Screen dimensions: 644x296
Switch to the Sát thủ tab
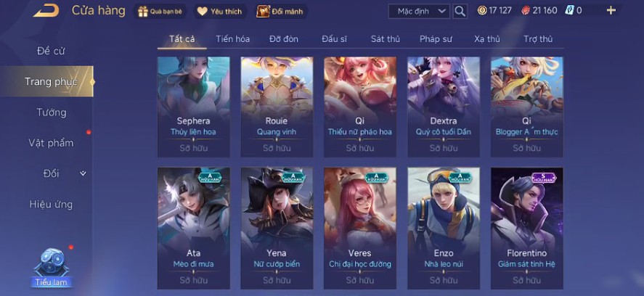pos(386,39)
